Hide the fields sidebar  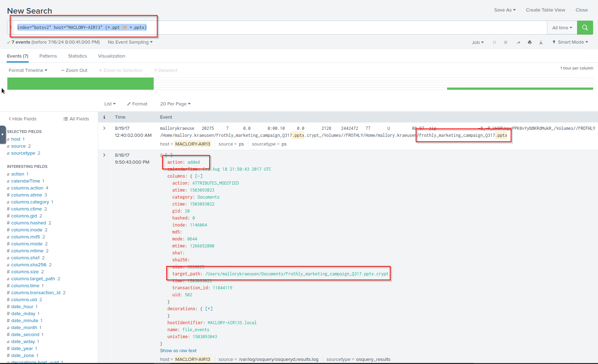[22, 119]
